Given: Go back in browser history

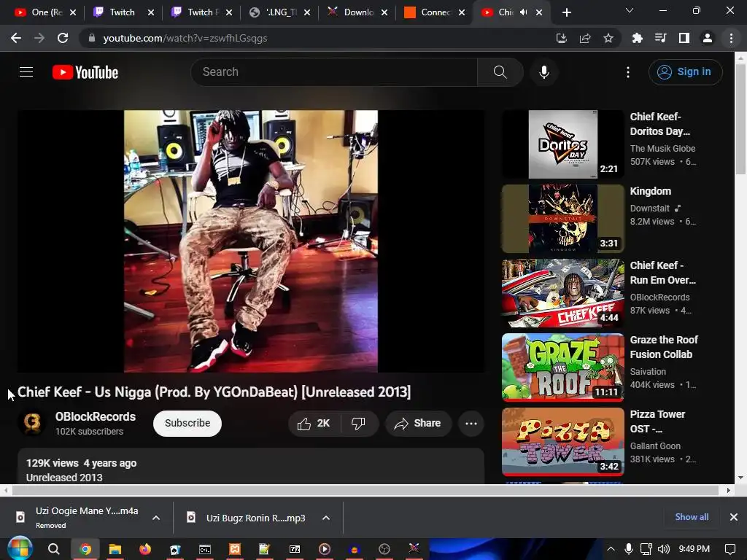Looking at the screenshot, I should tap(16, 38).
